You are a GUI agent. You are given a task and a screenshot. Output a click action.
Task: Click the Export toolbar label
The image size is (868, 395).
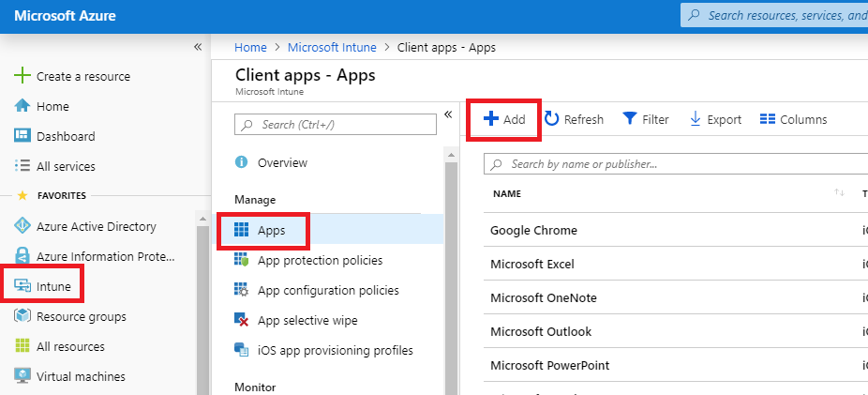click(724, 119)
